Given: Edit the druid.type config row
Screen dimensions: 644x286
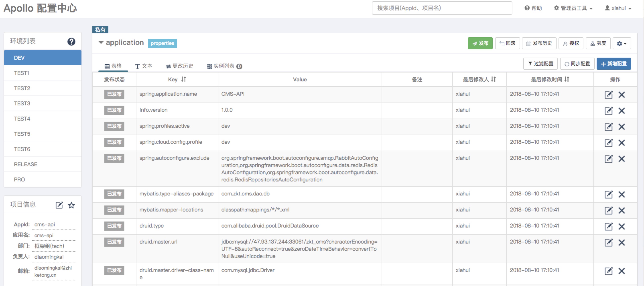Looking at the screenshot, I should click(608, 226).
